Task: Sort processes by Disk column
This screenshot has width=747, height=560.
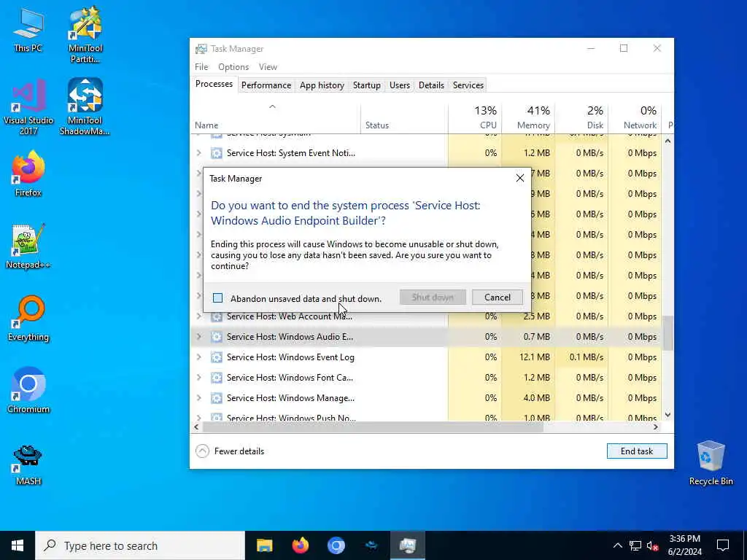Action: pyautogui.click(x=581, y=117)
